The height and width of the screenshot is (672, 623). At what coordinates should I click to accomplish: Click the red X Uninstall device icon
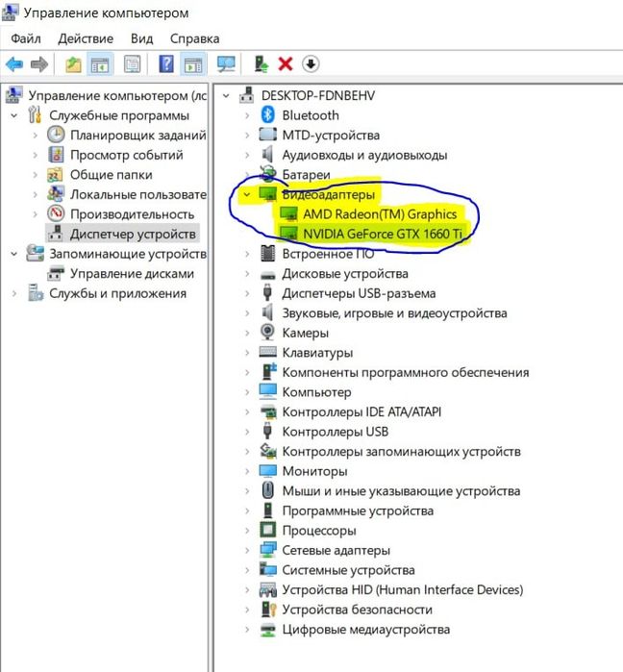[286, 64]
